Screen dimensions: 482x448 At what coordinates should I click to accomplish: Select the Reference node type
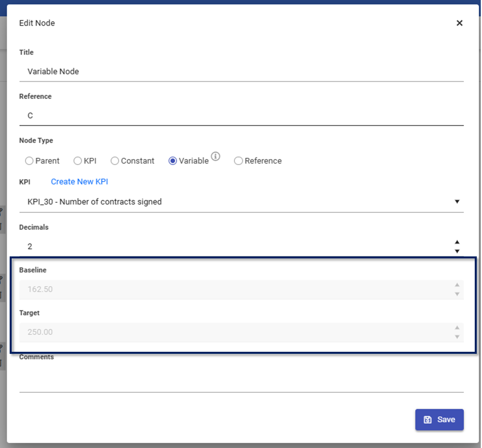(238, 161)
